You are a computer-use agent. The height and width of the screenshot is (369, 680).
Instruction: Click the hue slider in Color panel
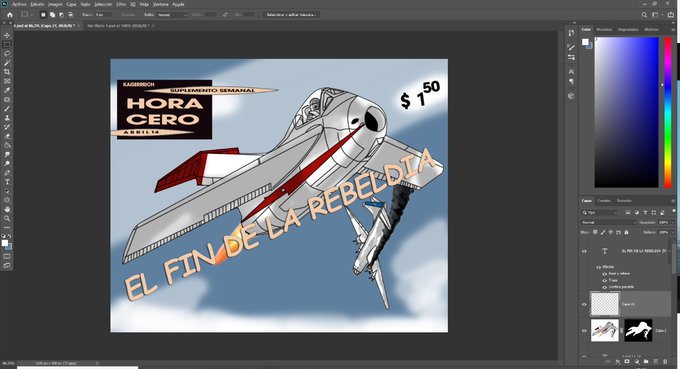click(668, 112)
